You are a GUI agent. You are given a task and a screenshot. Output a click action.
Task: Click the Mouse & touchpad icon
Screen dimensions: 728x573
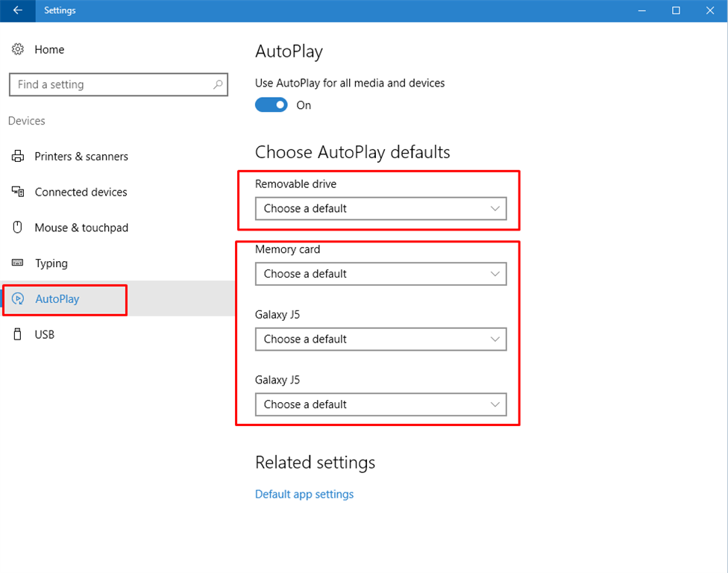click(x=18, y=228)
